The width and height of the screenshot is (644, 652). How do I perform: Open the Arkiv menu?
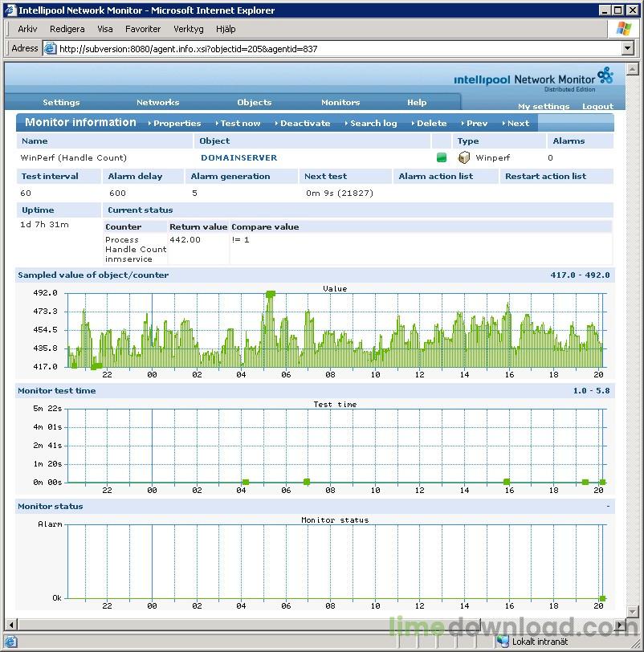(x=27, y=29)
